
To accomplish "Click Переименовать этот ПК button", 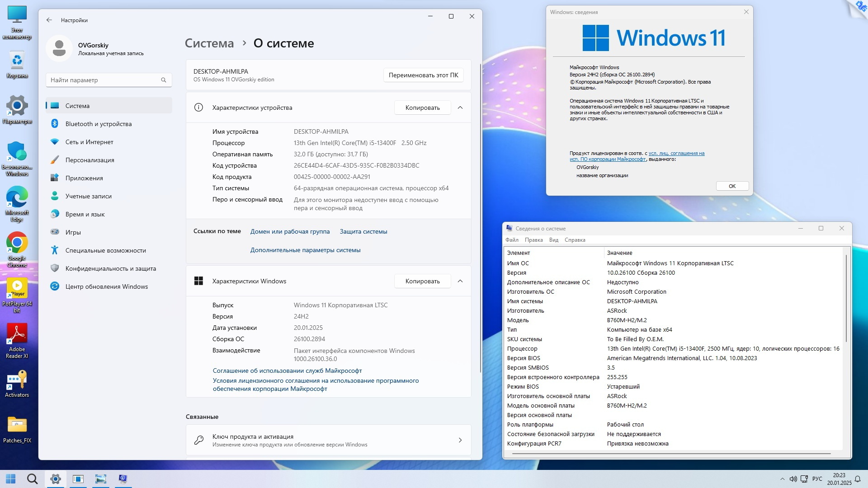I will (423, 75).
